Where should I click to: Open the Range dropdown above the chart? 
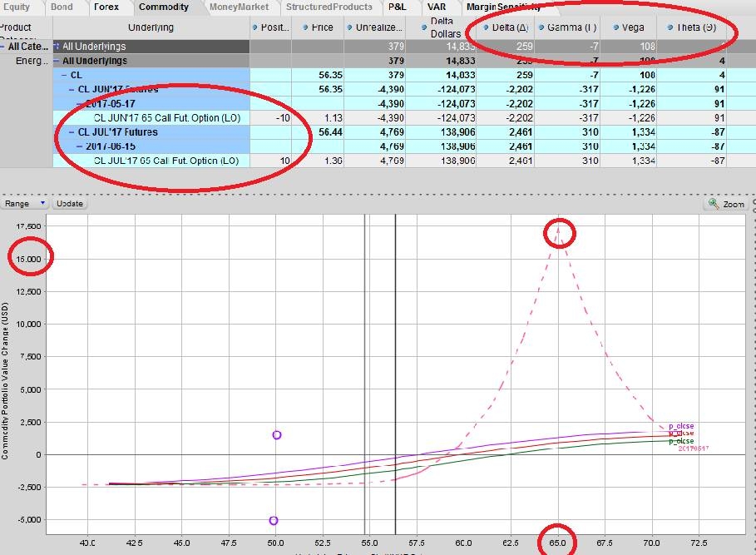(x=23, y=204)
